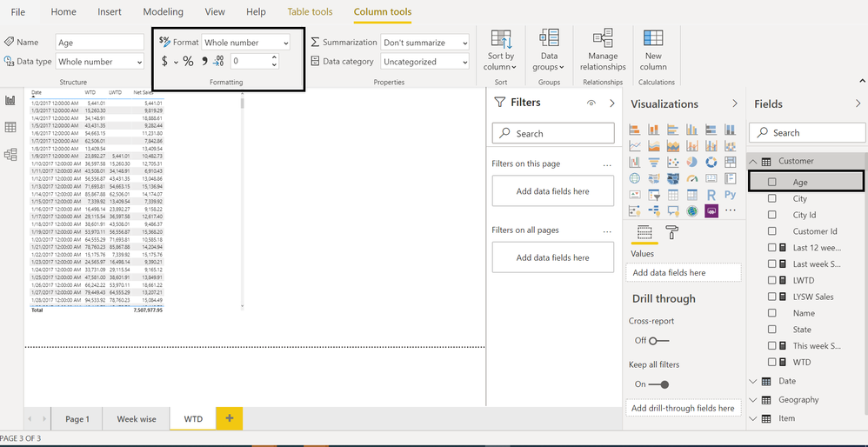
Task: Select the Clustered column chart visual
Action: click(x=692, y=130)
